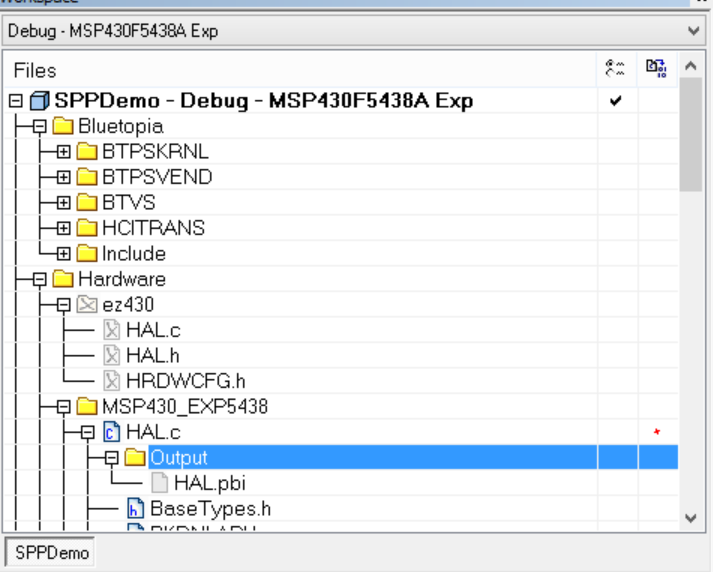Select the Hardware folder label
The width and height of the screenshot is (713, 572).
click(x=122, y=279)
